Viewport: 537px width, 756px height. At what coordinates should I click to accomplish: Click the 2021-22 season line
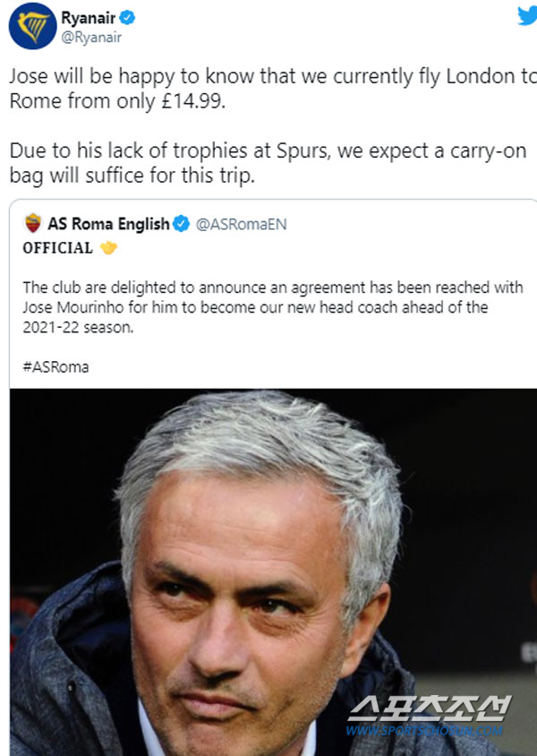[78, 327]
